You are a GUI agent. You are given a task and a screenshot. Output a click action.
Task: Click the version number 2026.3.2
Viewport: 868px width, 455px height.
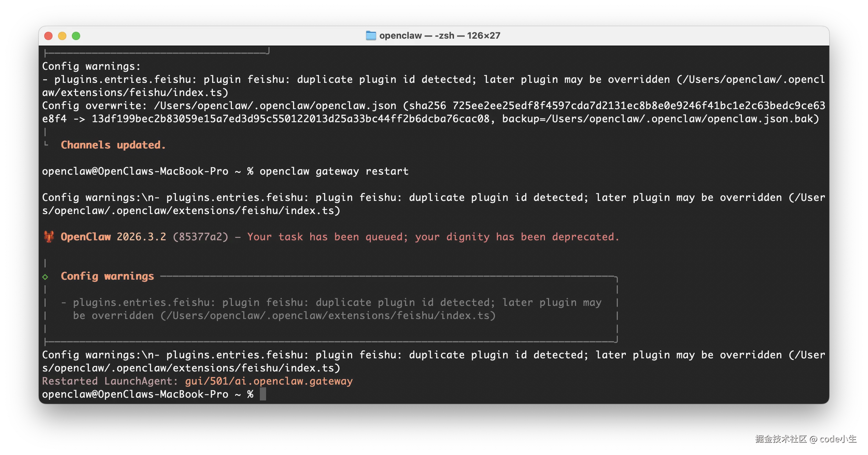pos(141,237)
